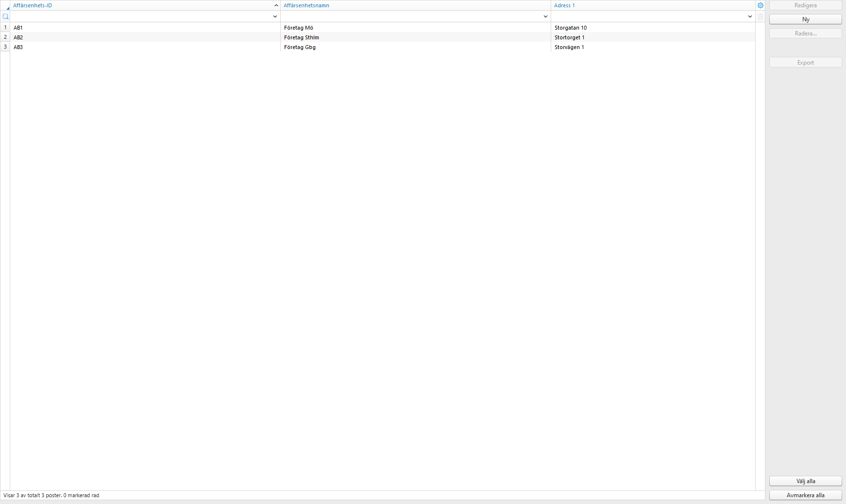Click the Redigera button

[x=805, y=5]
